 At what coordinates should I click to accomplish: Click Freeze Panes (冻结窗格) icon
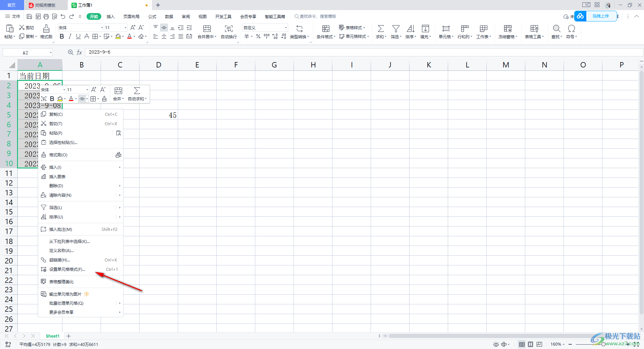pos(508,29)
